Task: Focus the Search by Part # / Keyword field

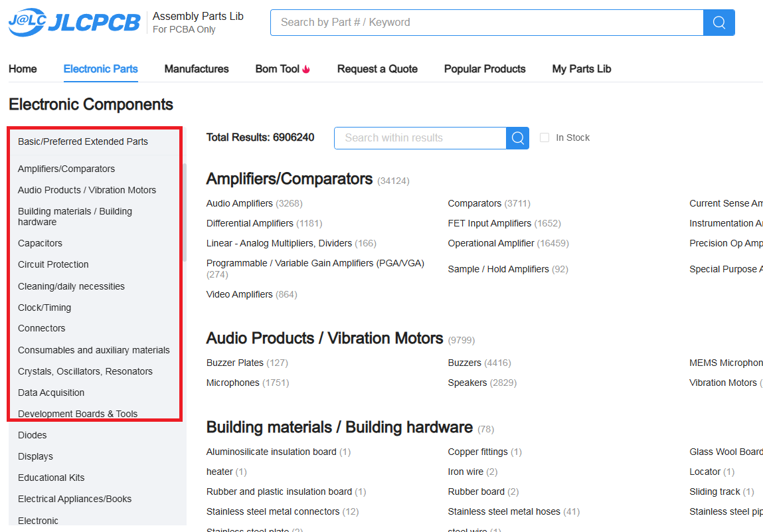Action: coord(487,23)
